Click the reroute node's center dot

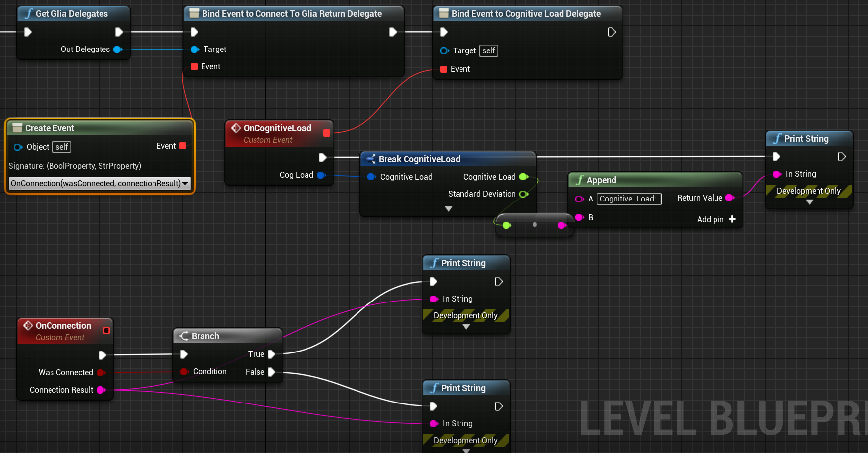[x=534, y=225]
